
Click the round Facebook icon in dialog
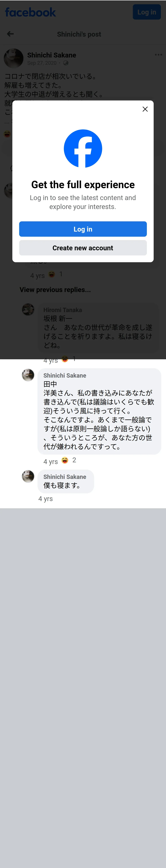[x=83, y=149]
